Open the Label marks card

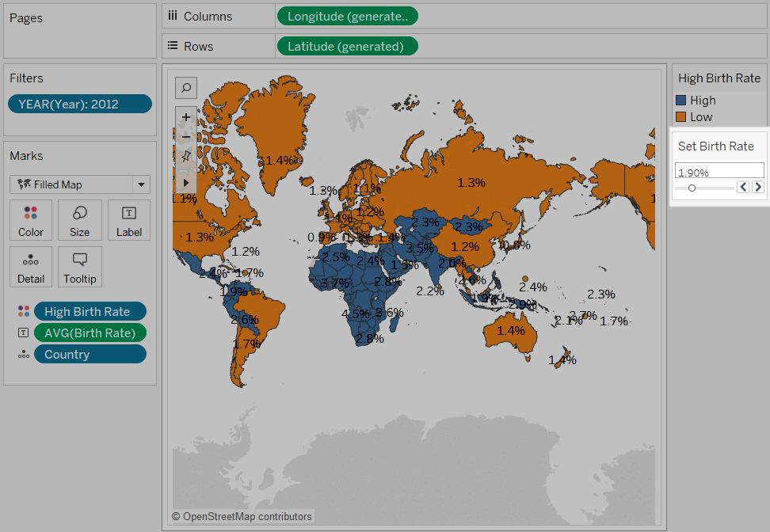click(128, 220)
